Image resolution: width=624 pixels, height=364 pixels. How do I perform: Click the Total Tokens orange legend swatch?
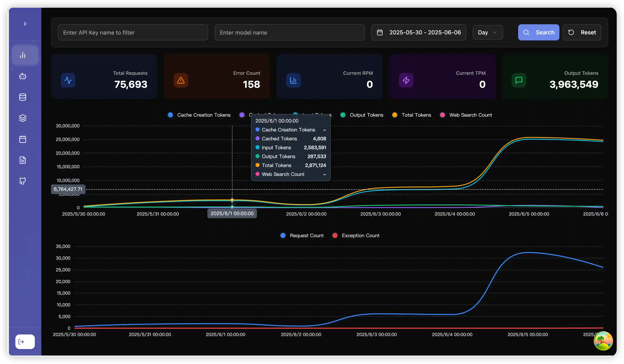click(395, 115)
